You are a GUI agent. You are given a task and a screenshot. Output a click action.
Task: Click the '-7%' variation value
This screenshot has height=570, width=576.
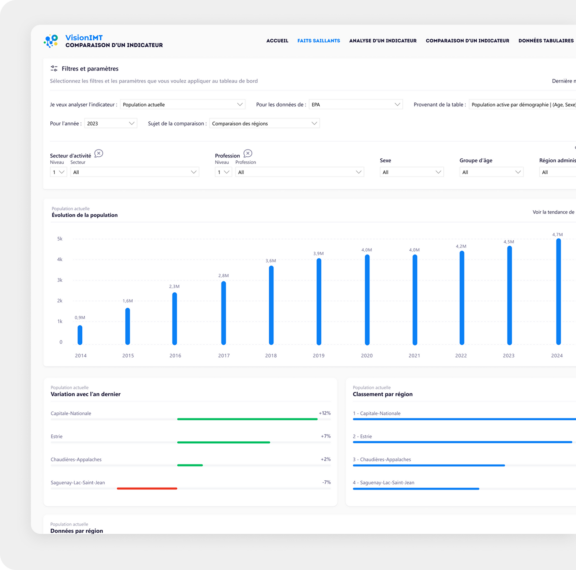pos(327,482)
